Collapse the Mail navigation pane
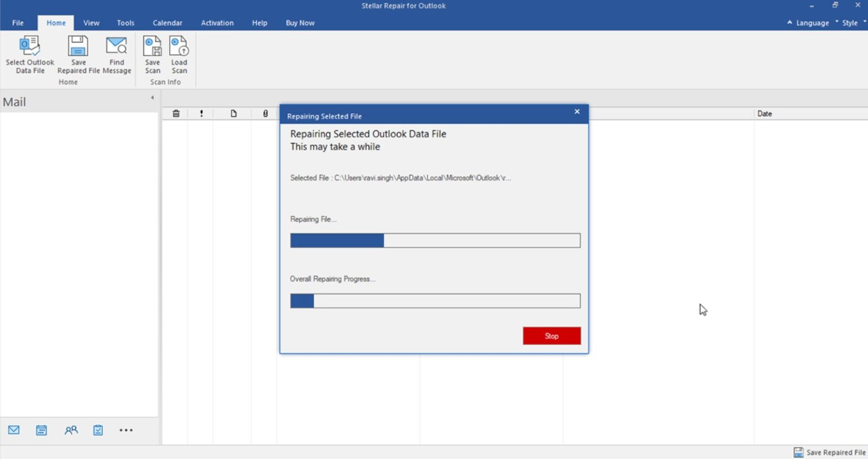This screenshot has height=459, width=868. coord(151,97)
